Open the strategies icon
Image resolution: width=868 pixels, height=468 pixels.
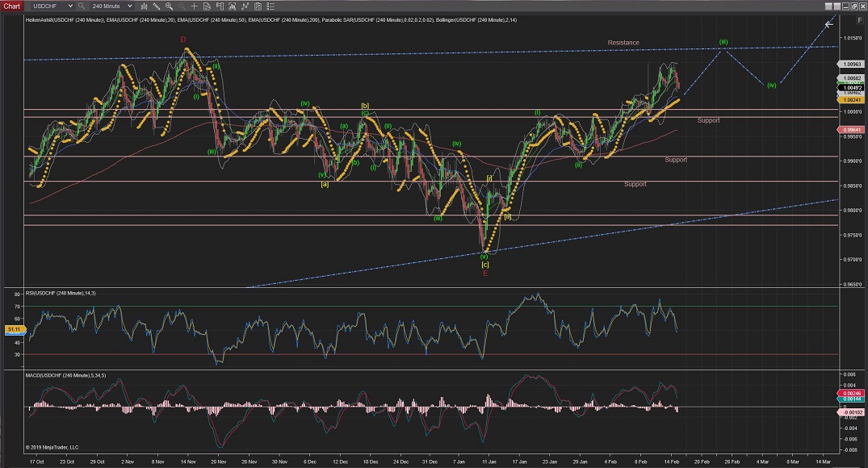[245, 6]
